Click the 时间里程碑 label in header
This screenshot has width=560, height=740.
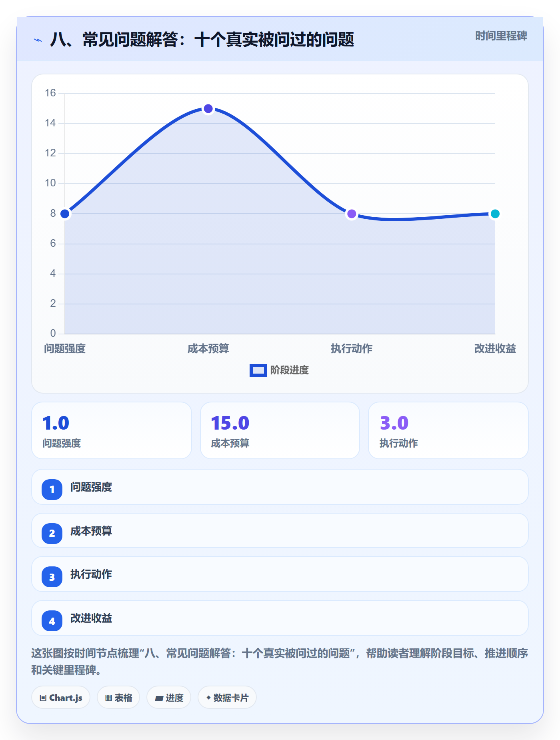tap(501, 36)
